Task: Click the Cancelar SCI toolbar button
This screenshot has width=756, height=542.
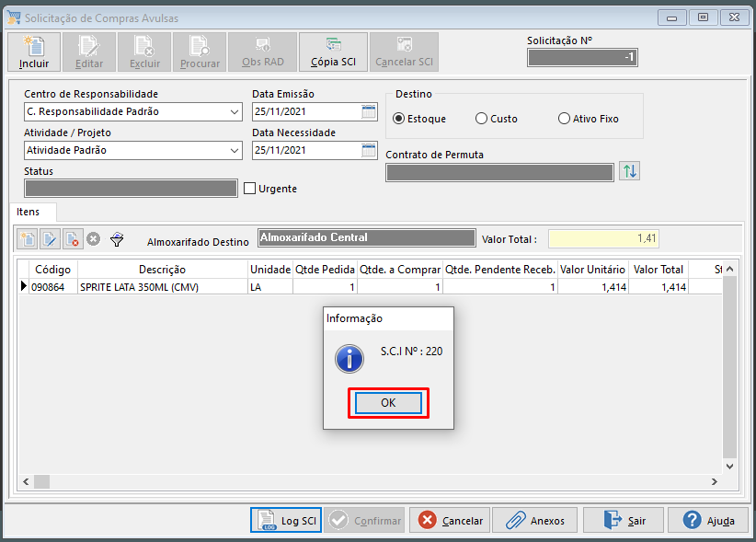Action: [x=404, y=52]
